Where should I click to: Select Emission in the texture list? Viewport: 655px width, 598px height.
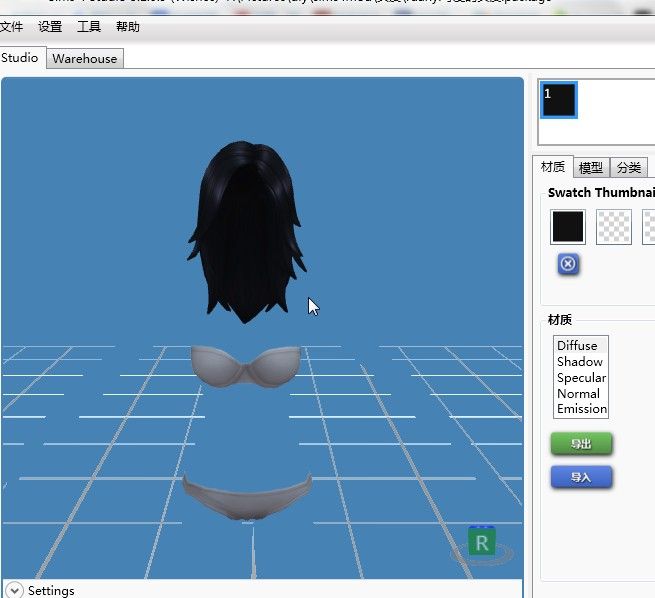click(x=581, y=409)
